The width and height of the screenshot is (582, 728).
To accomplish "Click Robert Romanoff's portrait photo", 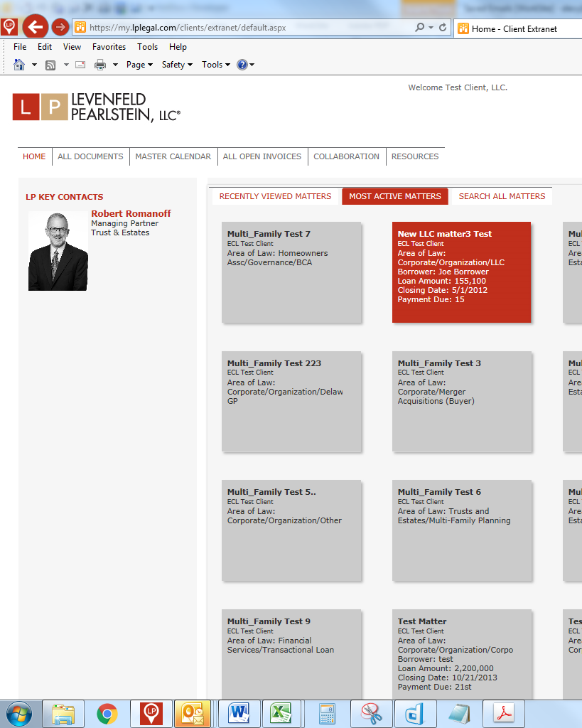I will click(x=58, y=251).
